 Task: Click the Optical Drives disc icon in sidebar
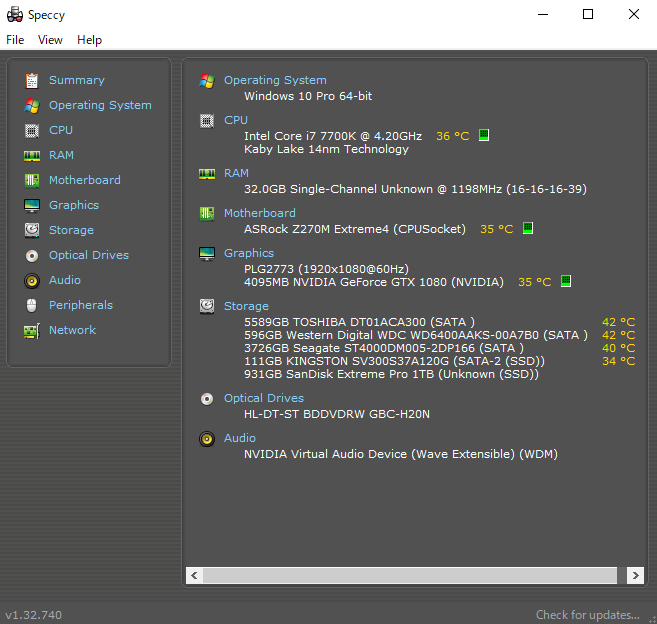[x=32, y=255]
